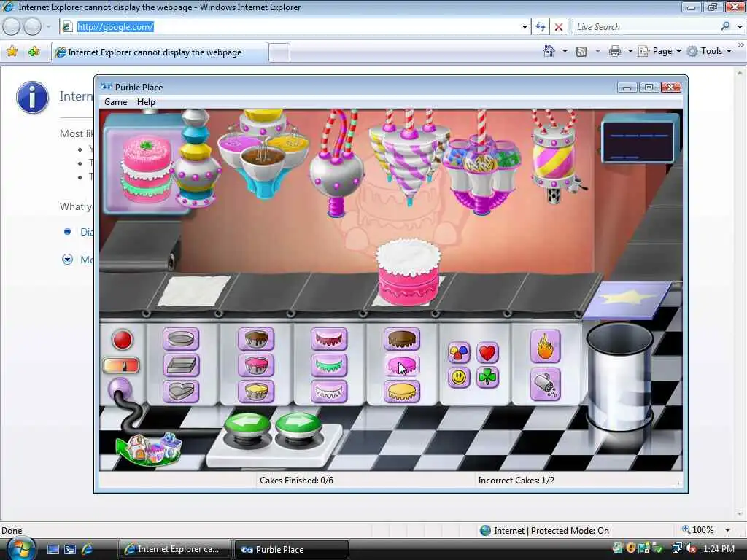Switch to Internet Explorer taskbar button
Screen dimensions: 747x560
[174, 549]
